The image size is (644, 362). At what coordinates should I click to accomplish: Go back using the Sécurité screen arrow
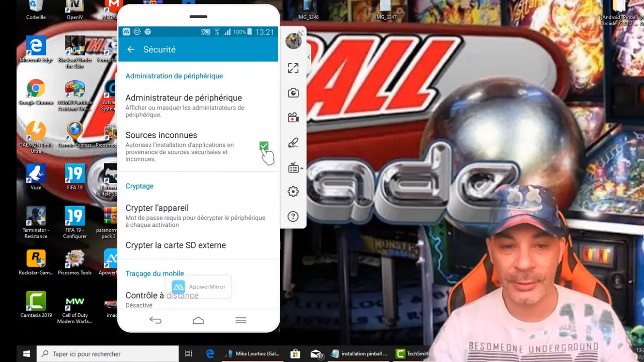pos(131,49)
